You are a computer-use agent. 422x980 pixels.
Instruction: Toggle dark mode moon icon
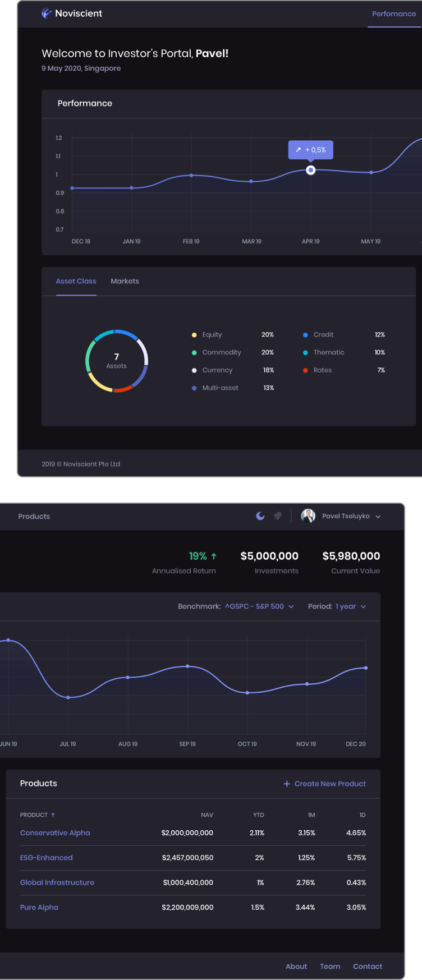tap(260, 516)
